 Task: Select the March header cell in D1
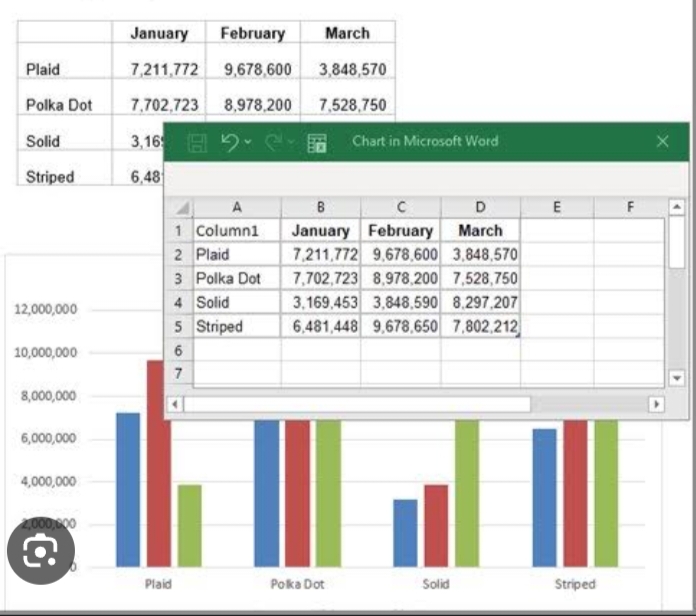(x=480, y=230)
